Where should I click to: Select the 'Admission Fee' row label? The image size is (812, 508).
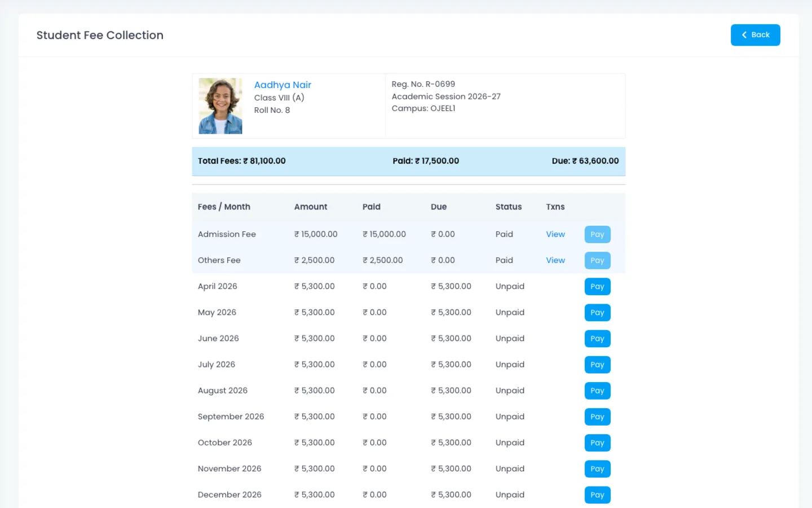pyautogui.click(x=227, y=234)
